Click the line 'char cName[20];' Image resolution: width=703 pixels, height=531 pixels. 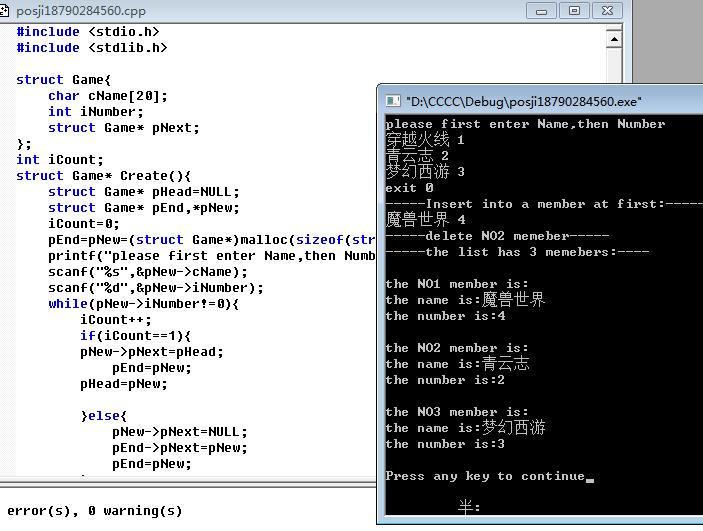(108, 96)
